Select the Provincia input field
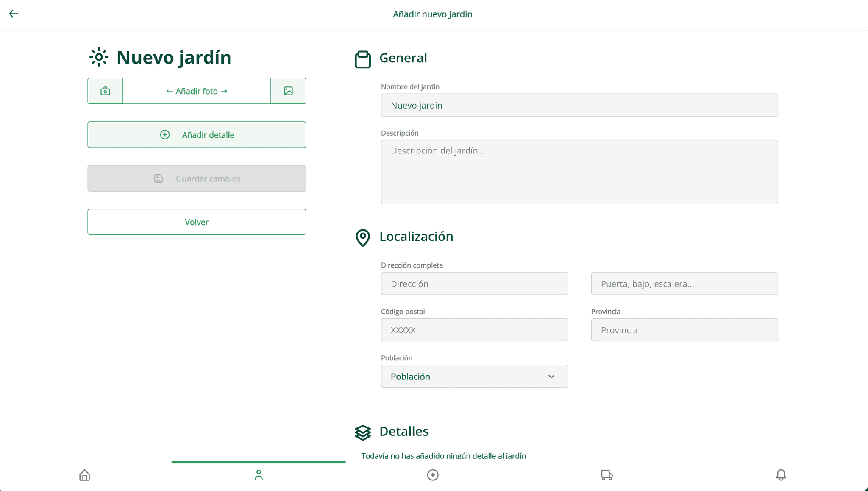 pos(684,330)
